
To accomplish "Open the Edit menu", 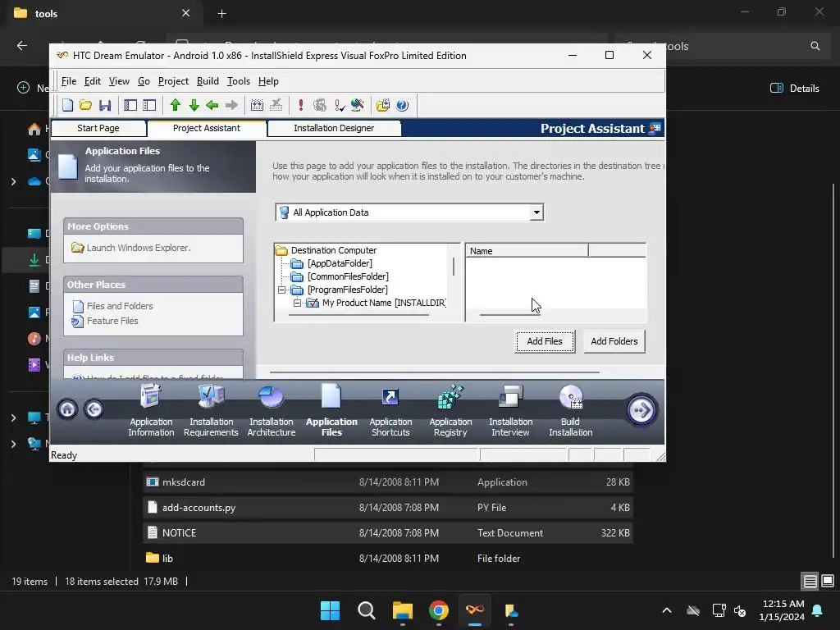I will [92, 81].
